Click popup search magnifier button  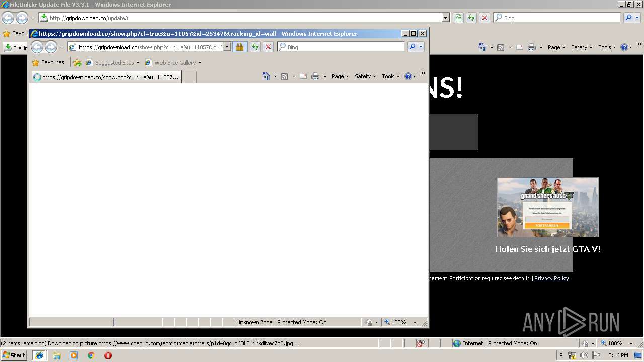pyautogui.click(x=412, y=47)
